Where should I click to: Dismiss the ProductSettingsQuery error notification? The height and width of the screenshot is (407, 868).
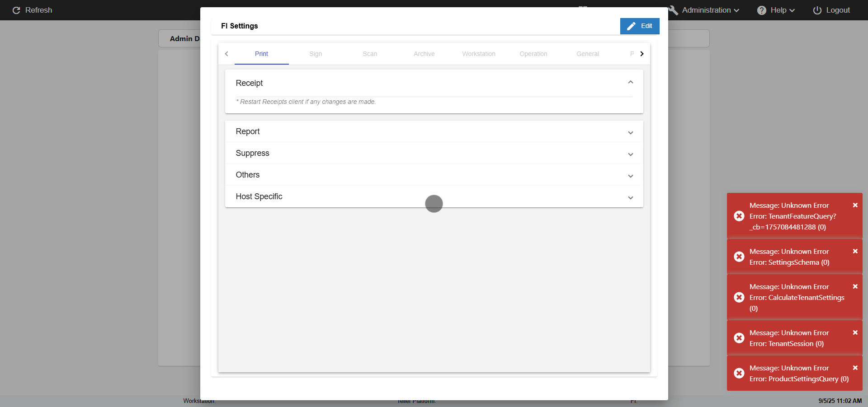855,368
